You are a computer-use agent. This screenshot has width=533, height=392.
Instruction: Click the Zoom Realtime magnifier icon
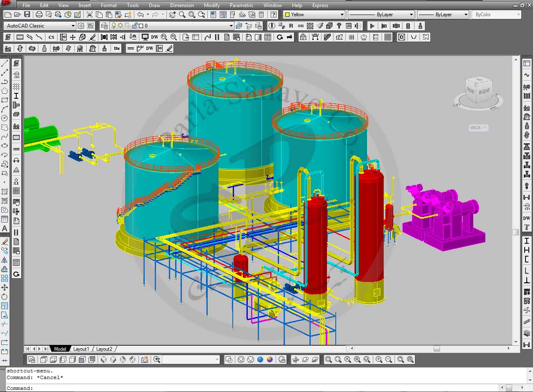tap(182, 15)
